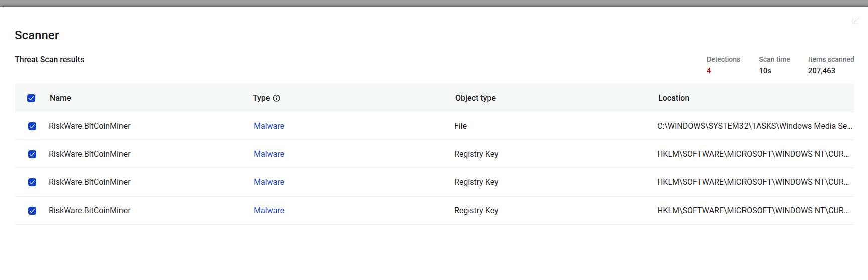The height and width of the screenshot is (280, 868).
Task: Click RiskWare.BitCoinMiner name in the first row
Action: [x=89, y=126]
